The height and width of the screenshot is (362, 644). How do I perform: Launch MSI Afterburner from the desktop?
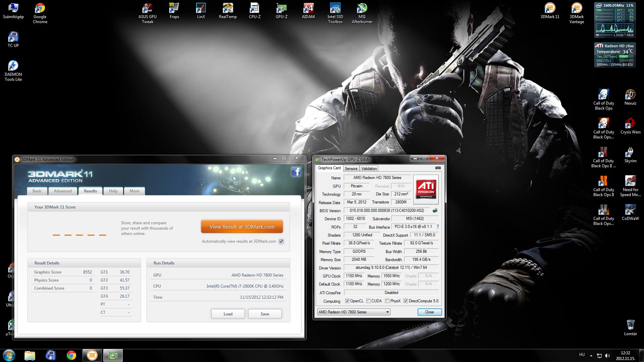[x=362, y=13]
